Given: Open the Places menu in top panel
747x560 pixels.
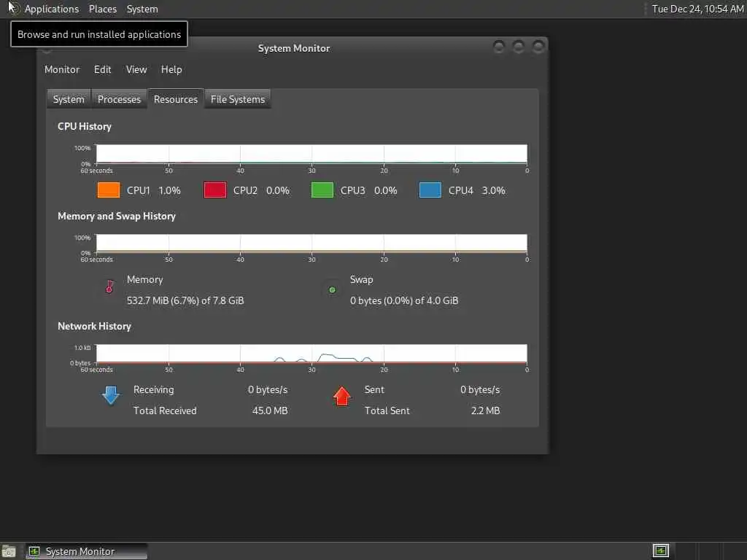Looking at the screenshot, I should [102, 9].
